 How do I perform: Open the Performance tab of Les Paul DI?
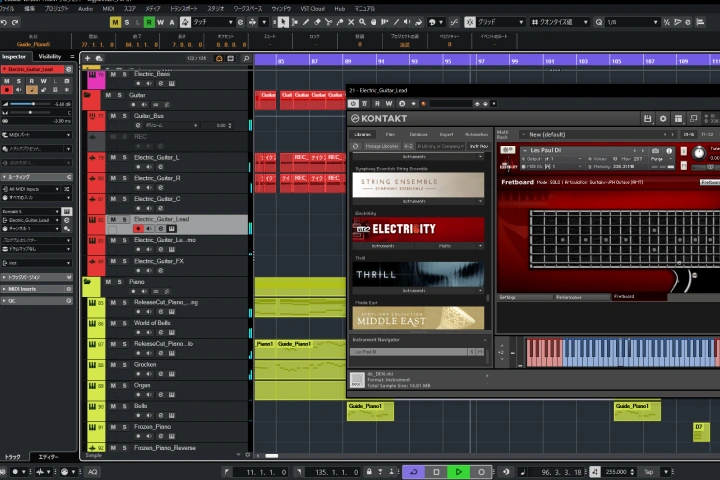coord(582,297)
